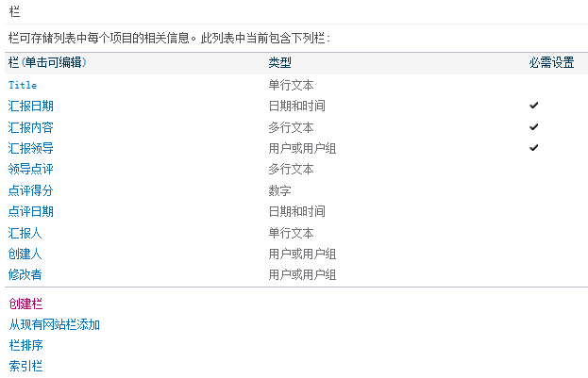Select the 点评得分 column link

click(x=31, y=190)
